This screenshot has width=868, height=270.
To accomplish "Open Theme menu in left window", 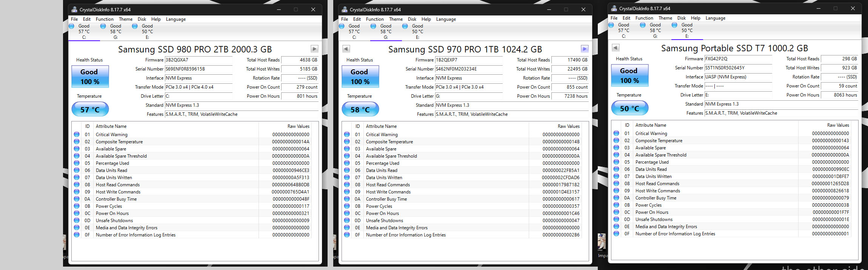I will pos(126,19).
